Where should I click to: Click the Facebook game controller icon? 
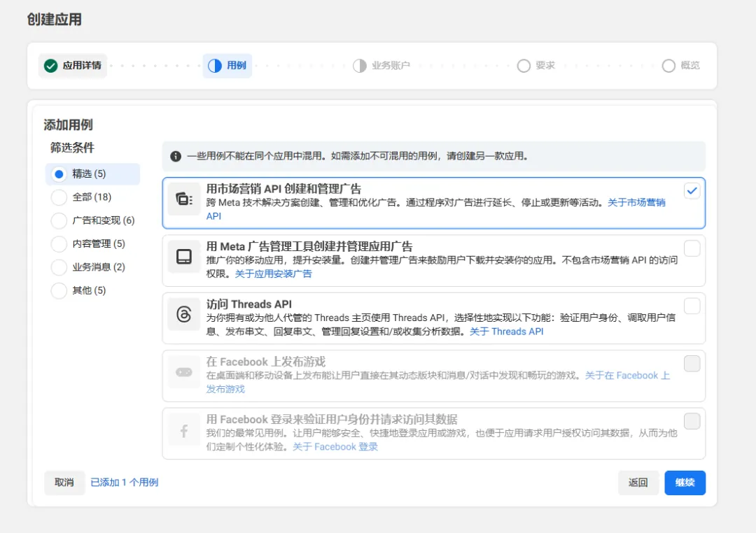(183, 372)
